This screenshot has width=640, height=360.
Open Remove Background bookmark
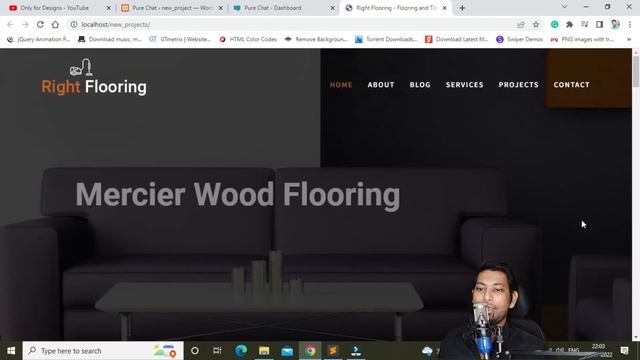click(316, 39)
